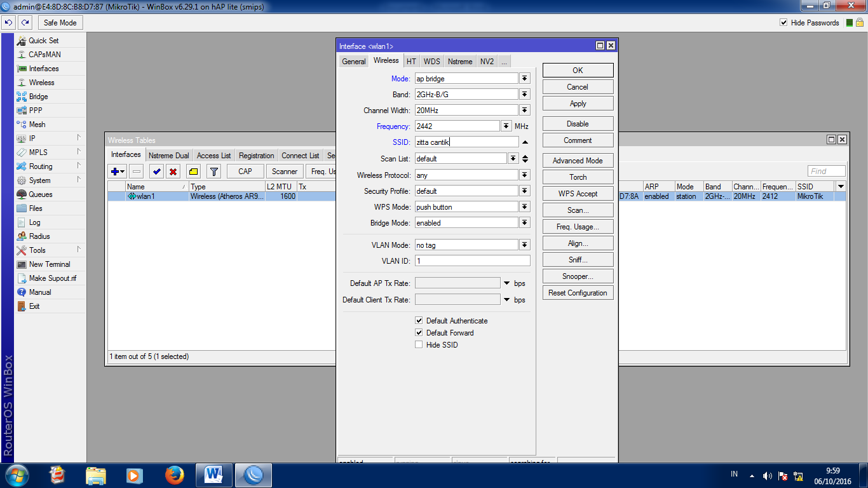Click the OK button
Screen dimensions: 868x488
click(x=578, y=71)
